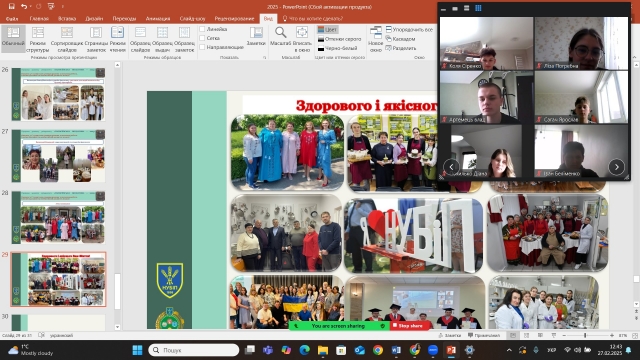Select slide 27 thumbnail
This screenshot has width=640, height=360.
[58, 156]
